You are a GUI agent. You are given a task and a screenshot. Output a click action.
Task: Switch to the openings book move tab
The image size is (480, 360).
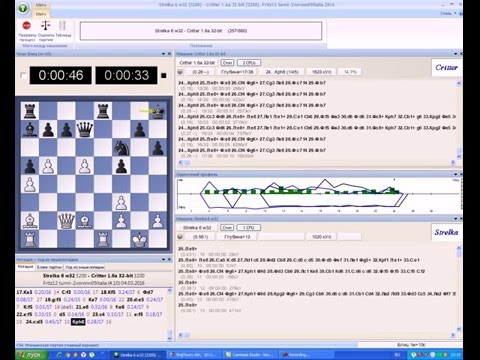tap(85, 267)
